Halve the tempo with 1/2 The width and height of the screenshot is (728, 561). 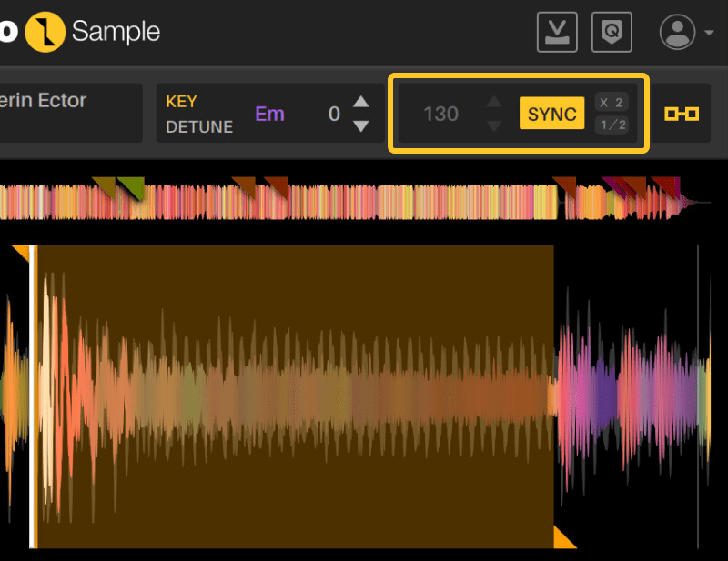(x=612, y=126)
